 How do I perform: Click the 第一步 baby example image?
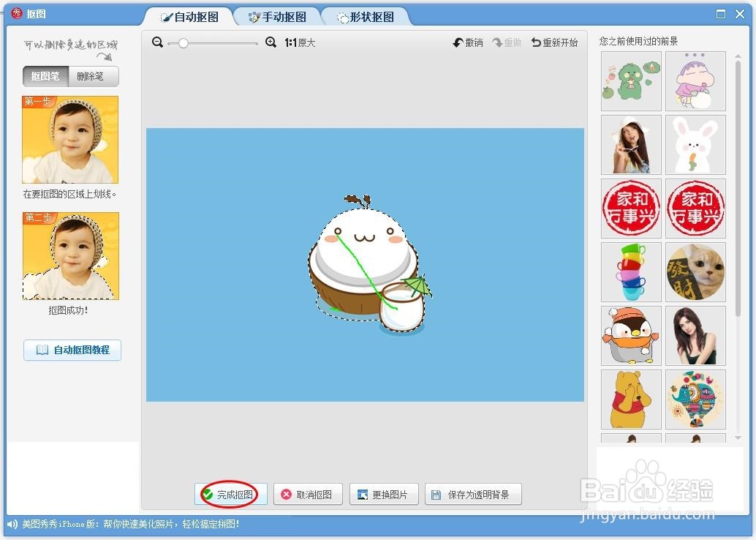[70, 140]
